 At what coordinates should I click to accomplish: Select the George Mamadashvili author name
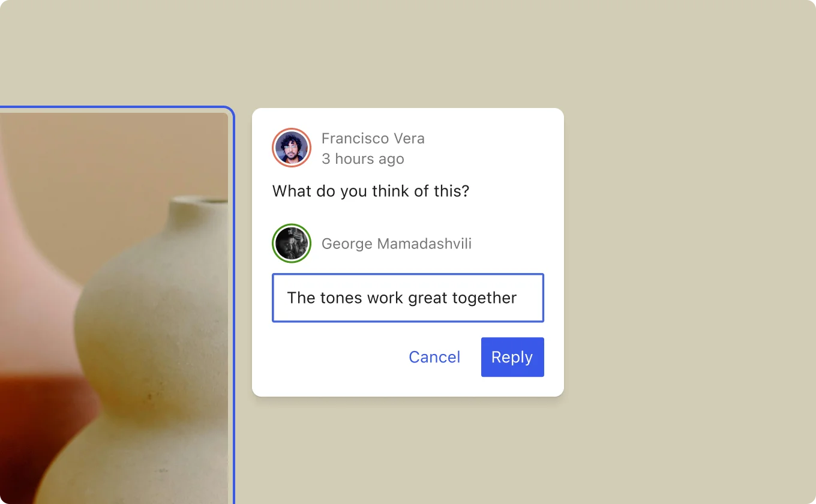pos(396,244)
